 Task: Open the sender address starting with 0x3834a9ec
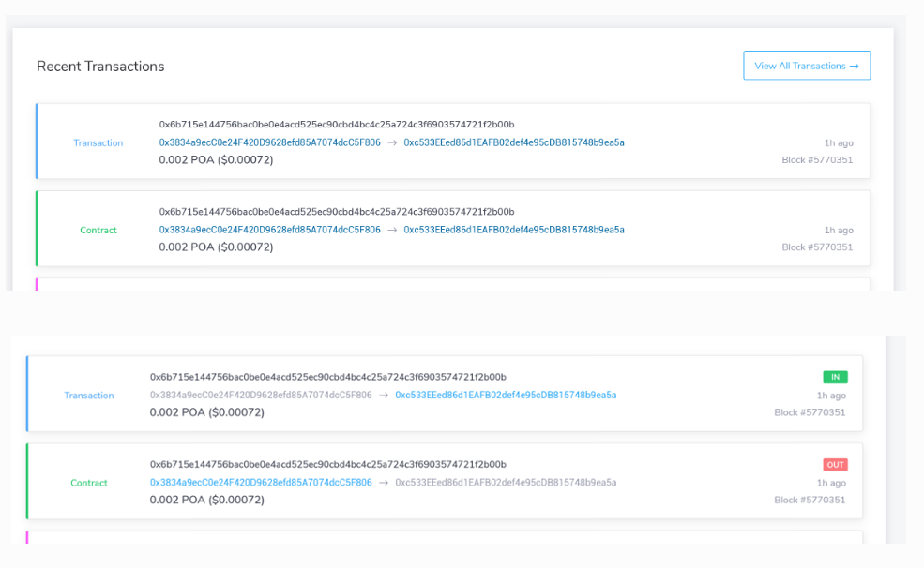(x=269, y=142)
